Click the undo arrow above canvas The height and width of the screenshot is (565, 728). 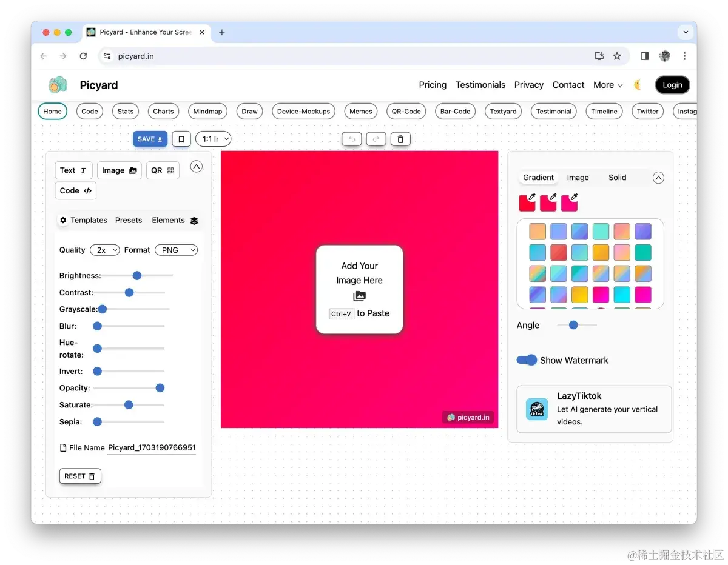(352, 139)
